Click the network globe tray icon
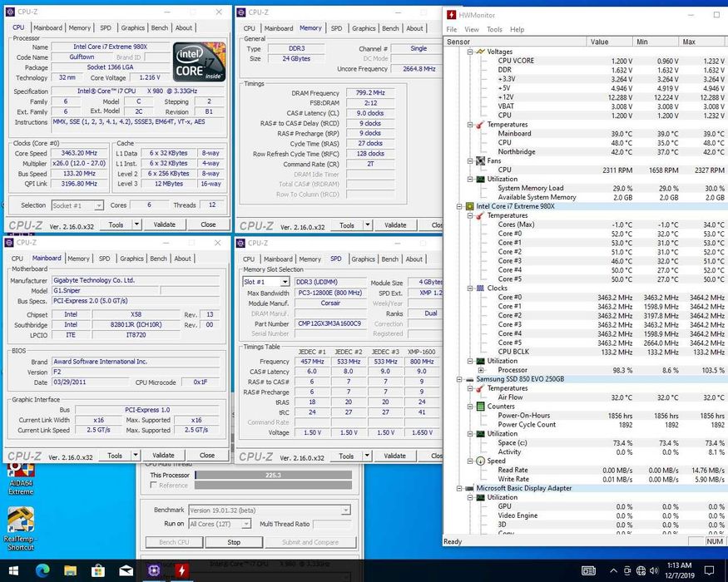 click(641, 570)
